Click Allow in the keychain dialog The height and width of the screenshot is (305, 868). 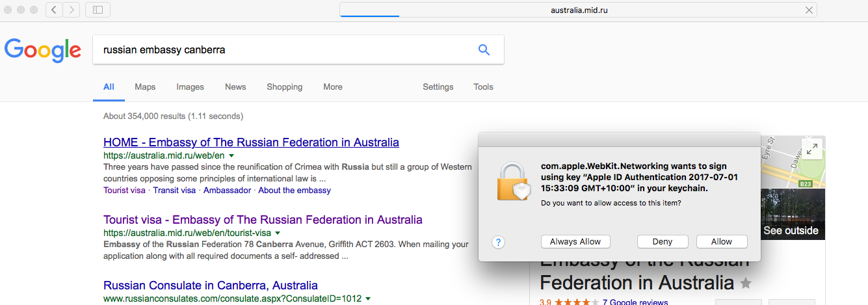tap(722, 242)
